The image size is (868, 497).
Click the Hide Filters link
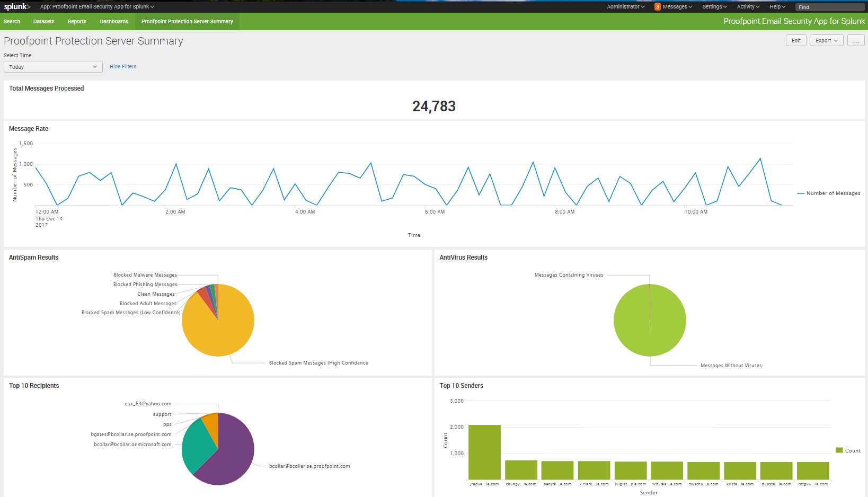(123, 67)
